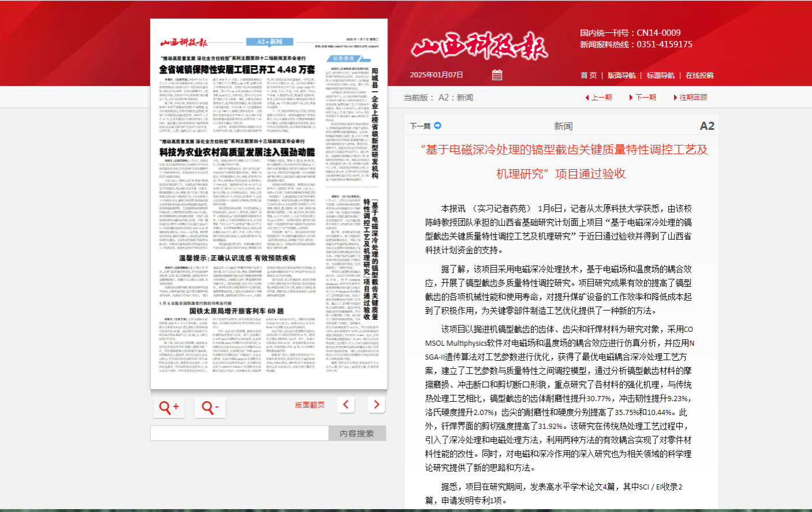The height and width of the screenshot is (512, 812).
Task: Click the zoom in magnifier button
Action: (x=169, y=408)
